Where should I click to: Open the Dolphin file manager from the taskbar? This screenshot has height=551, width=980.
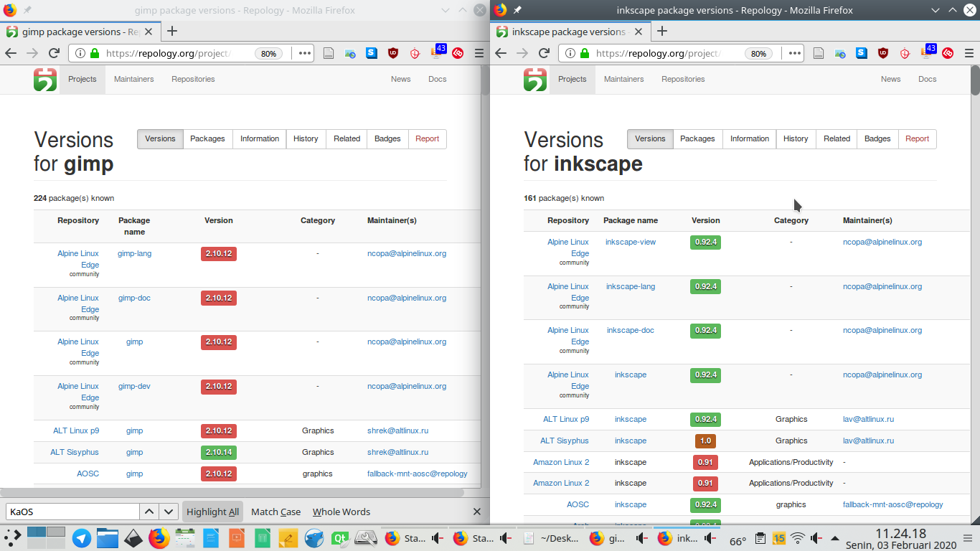coord(107,538)
